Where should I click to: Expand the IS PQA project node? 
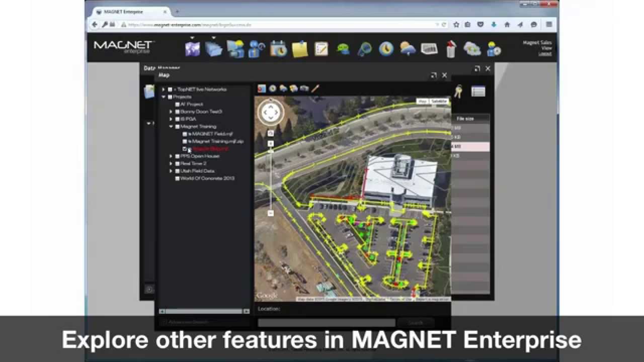coord(171,119)
